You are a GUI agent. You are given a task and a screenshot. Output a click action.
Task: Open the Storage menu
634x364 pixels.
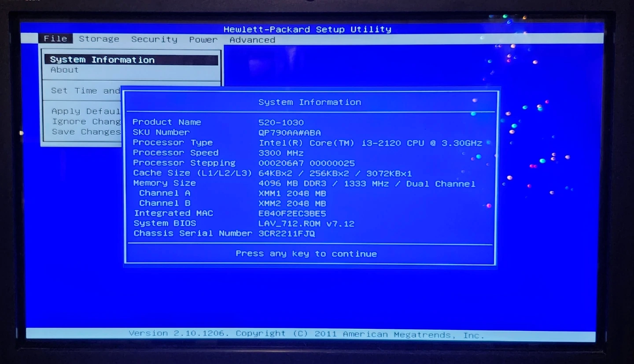point(99,39)
